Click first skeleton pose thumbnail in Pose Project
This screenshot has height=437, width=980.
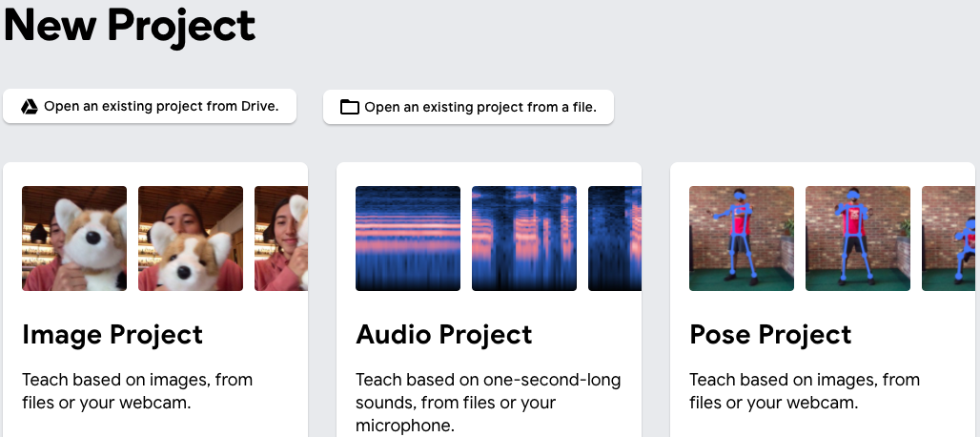742,239
